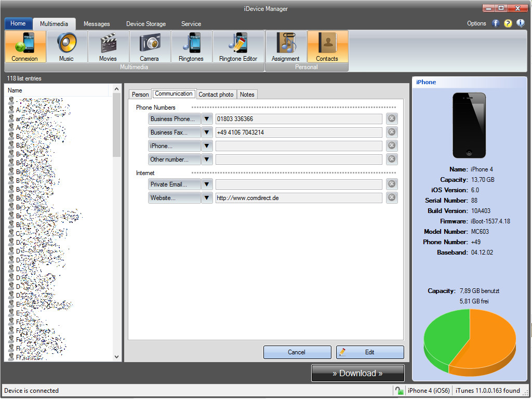Click the Business Fax... label button

pos(175,132)
